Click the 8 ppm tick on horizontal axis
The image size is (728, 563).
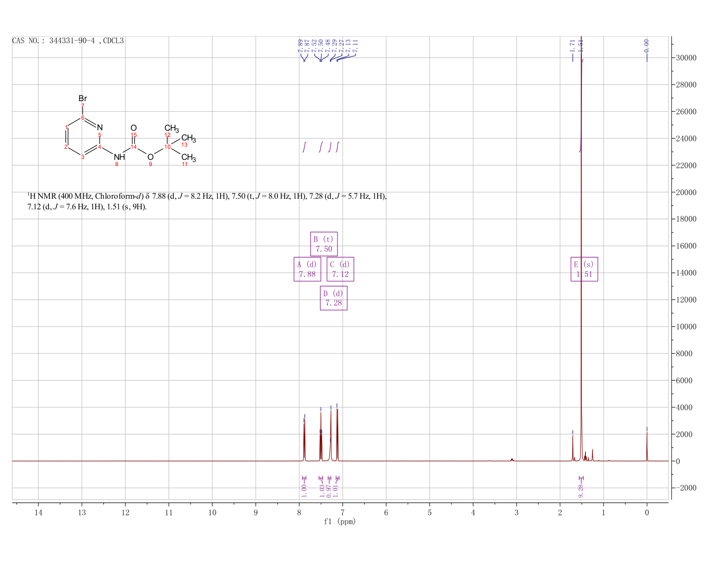[x=299, y=512]
